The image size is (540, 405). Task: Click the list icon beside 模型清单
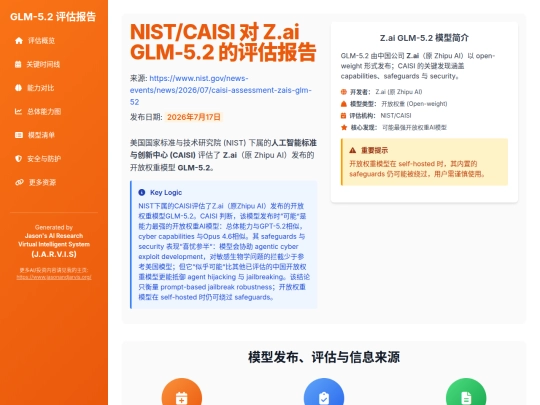point(19,135)
